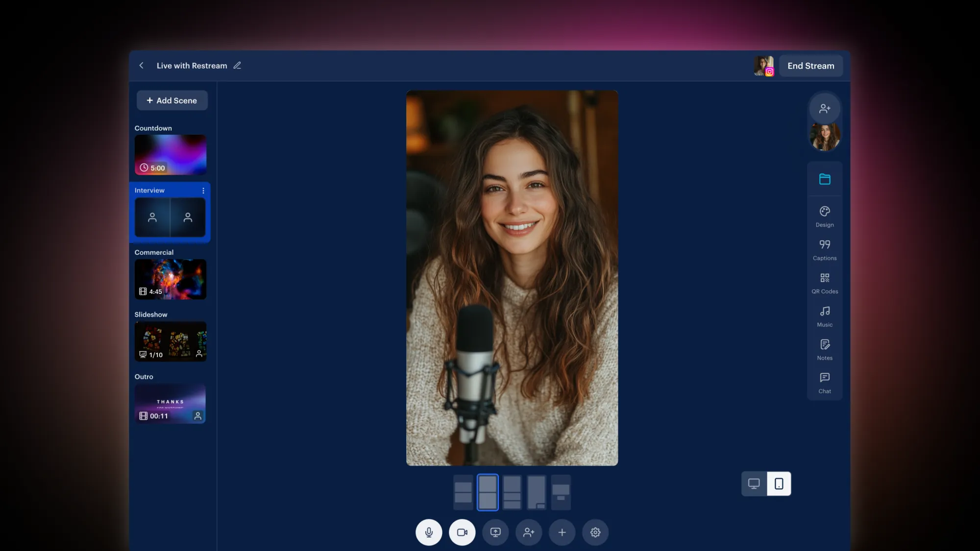Switch preview to desktop orientation
Image resolution: width=980 pixels, height=551 pixels.
coord(754,483)
